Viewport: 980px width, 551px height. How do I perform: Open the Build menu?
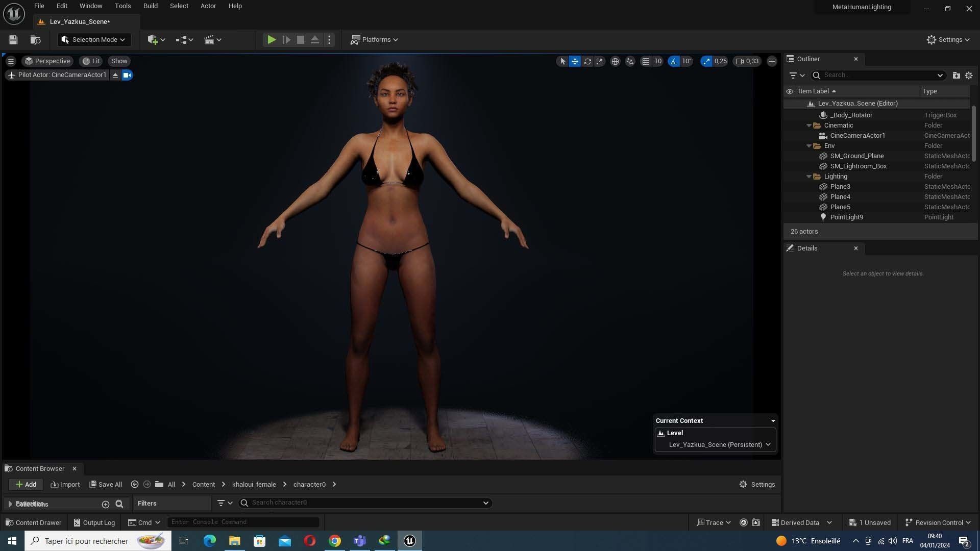point(150,6)
